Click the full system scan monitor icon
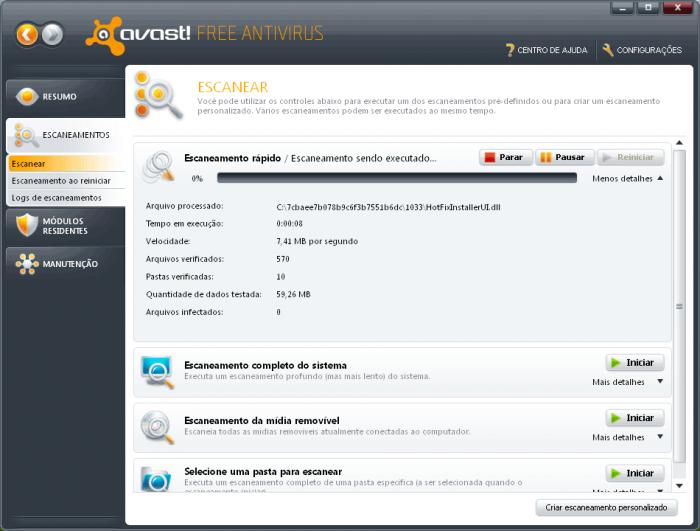The image size is (700, 531). coord(158,371)
